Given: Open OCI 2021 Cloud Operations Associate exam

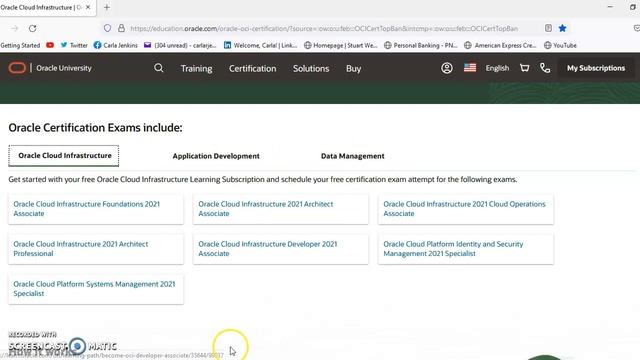Looking at the screenshot, I should (x=466, y=209).
